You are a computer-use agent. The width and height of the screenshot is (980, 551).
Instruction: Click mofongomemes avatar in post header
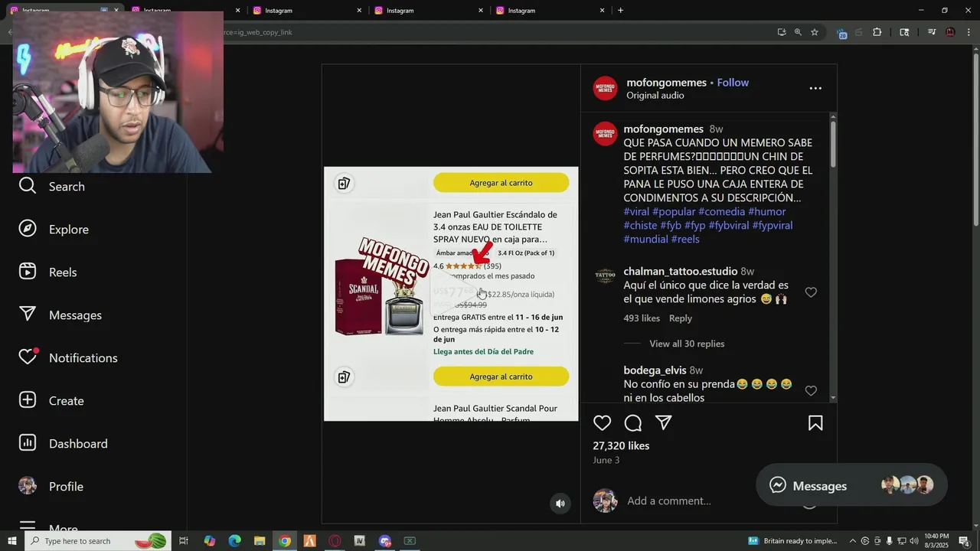606,88
